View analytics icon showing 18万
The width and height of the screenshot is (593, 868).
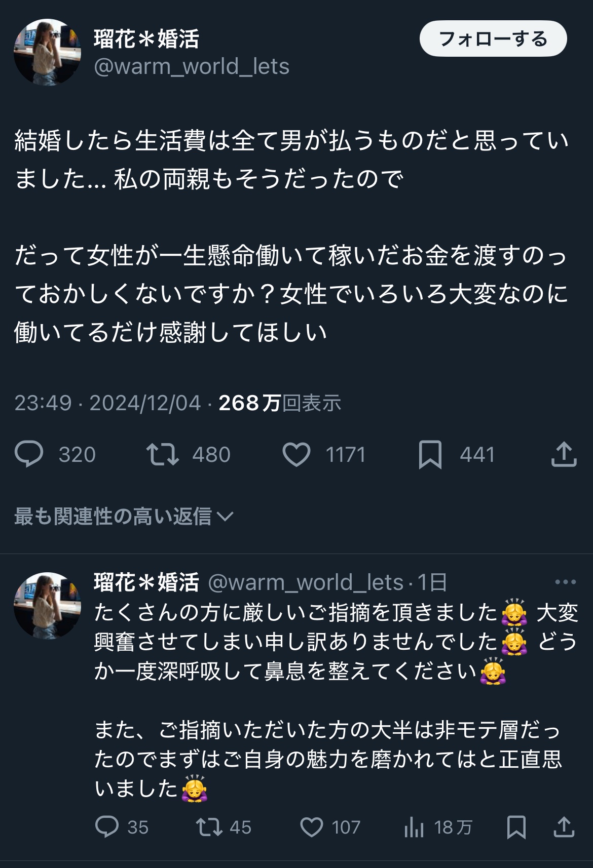[x=414, y=827]
